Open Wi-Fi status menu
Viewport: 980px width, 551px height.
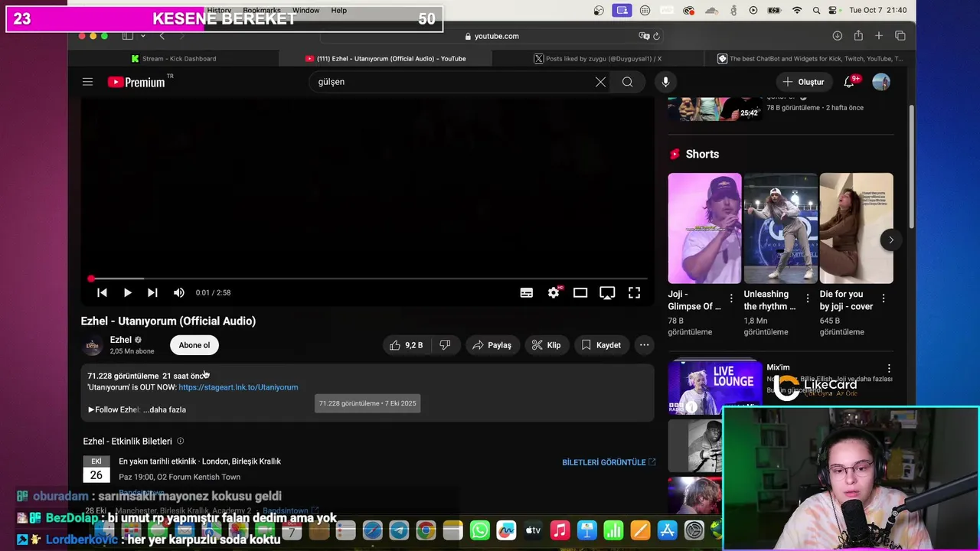(797, 11)
